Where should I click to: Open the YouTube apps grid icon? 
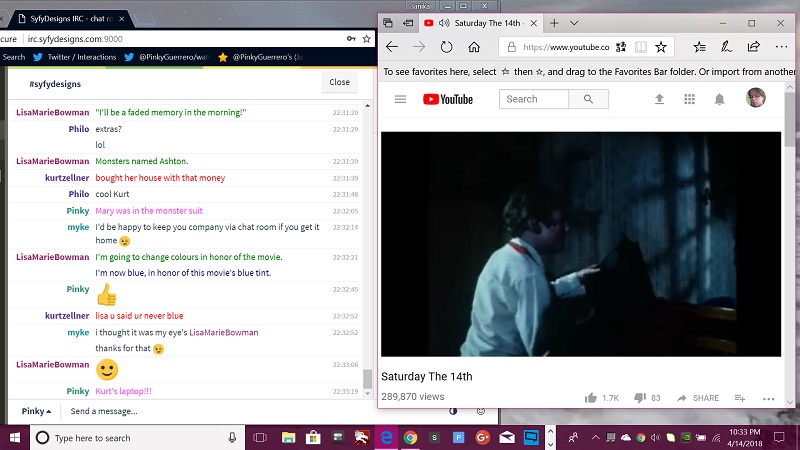pos(689,99)
